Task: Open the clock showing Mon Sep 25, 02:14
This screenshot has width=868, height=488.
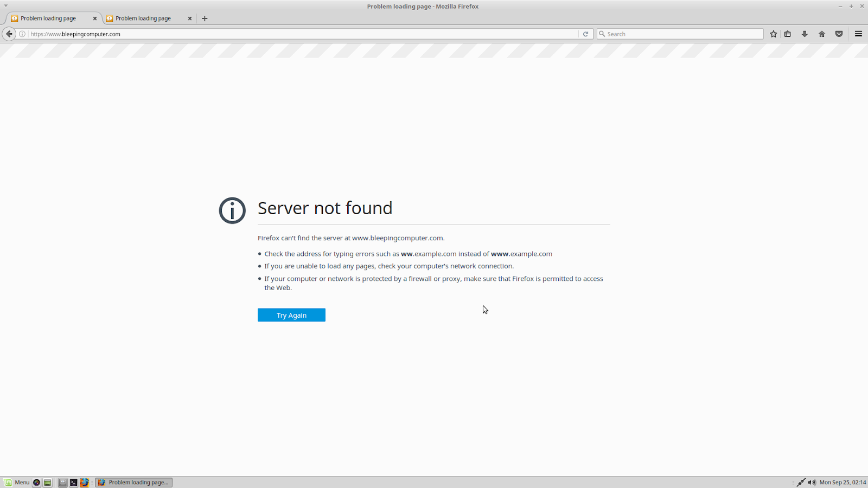Action: [x=843, y=483]
